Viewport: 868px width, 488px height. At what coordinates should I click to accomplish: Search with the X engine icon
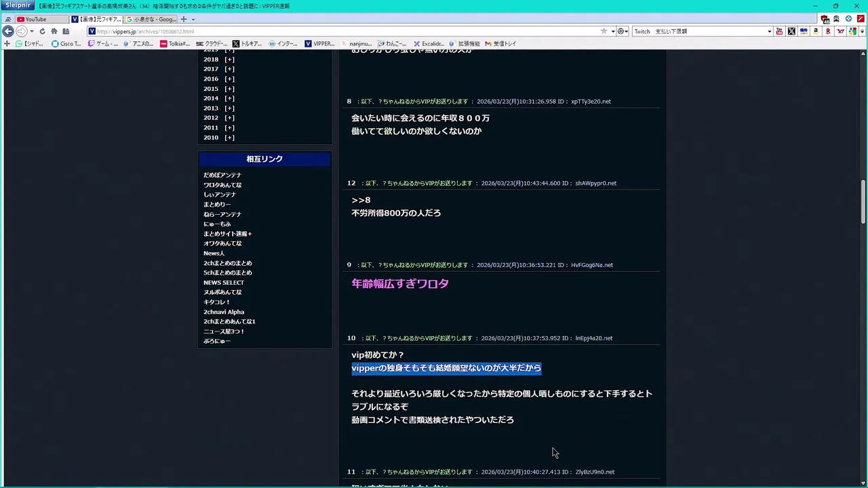point(791,31)
